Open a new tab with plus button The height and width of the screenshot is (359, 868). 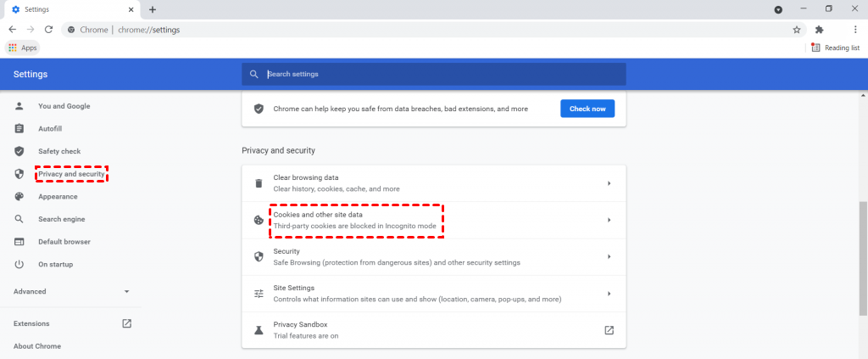153,9
